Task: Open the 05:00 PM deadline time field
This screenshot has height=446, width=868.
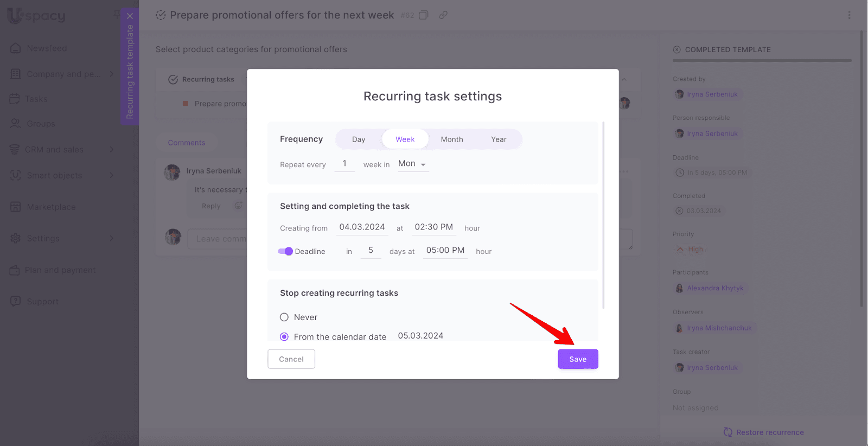Action: click(x=445, y=251)
